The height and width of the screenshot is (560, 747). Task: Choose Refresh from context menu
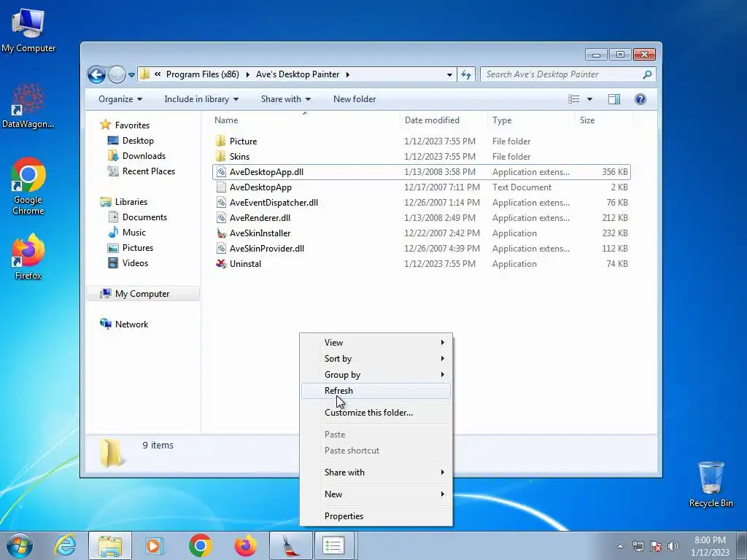(x=376, y=391)
